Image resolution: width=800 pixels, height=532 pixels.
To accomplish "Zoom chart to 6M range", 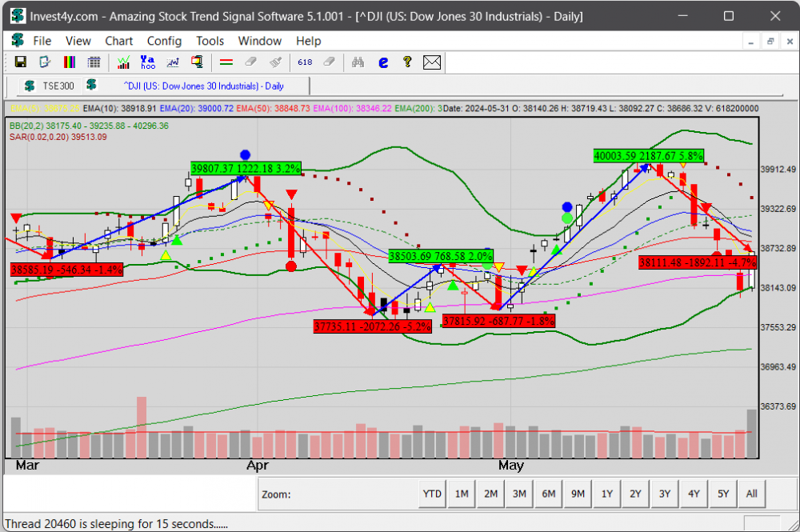I will coord(548,494).
